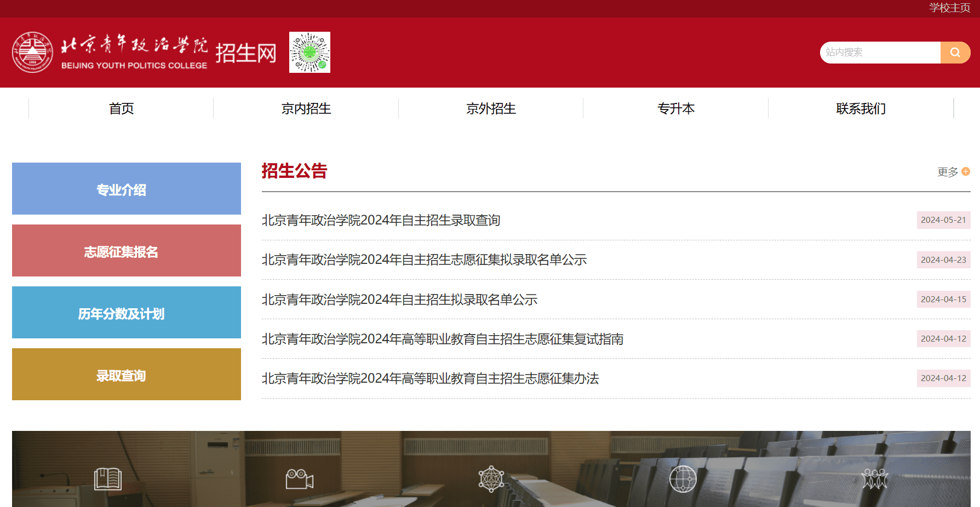Click the QR code image

[310, 53]
